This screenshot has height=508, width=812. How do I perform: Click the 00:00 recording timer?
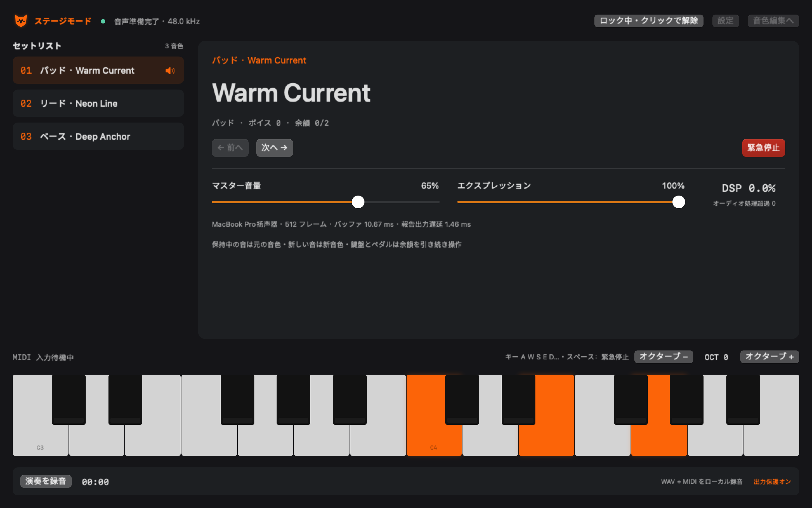point(95,482)
